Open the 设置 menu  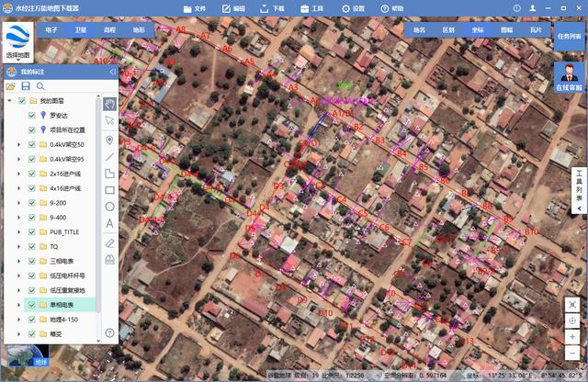click(x=353, y=8)
